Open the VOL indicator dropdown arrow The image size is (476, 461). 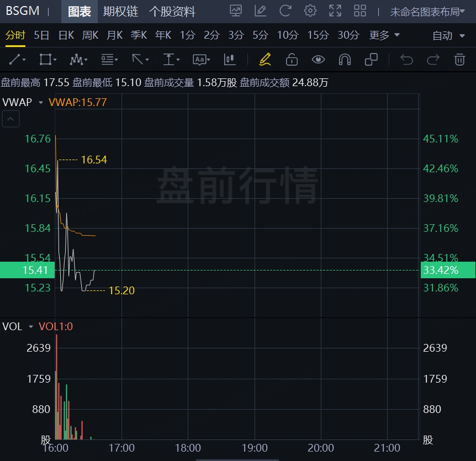click(31, 327)
